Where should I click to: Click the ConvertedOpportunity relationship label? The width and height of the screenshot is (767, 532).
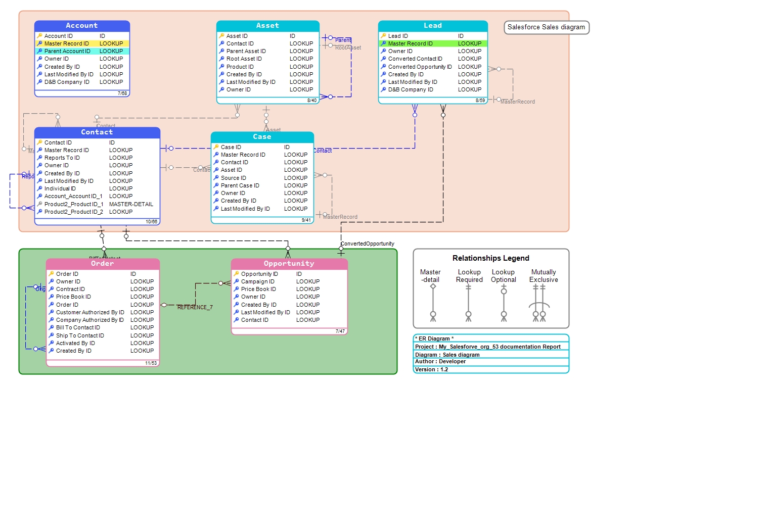(368, 244)
